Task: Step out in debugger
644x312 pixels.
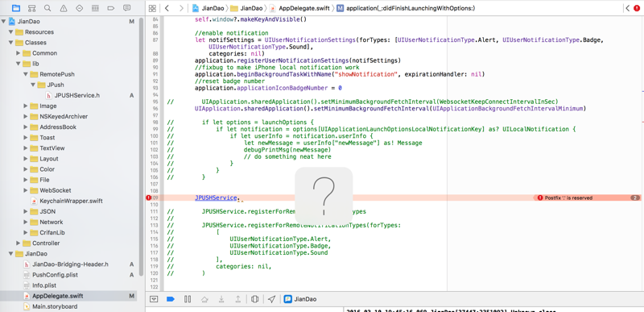Action: click(237, 299)
